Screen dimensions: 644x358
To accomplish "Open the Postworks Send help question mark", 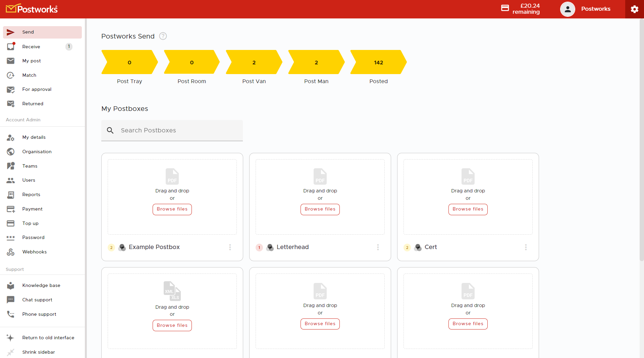I will [x=163, y=36].
